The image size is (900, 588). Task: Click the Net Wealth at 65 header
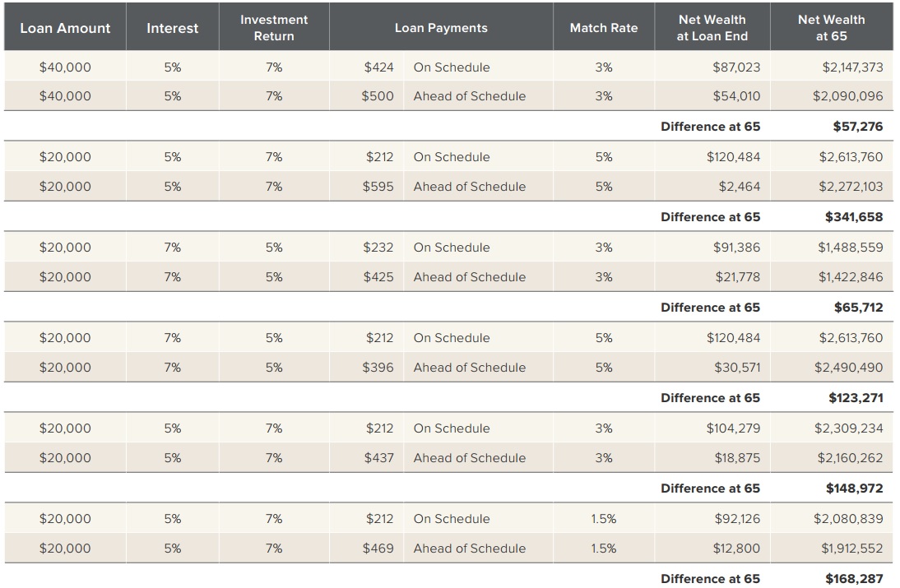(831, 27)
